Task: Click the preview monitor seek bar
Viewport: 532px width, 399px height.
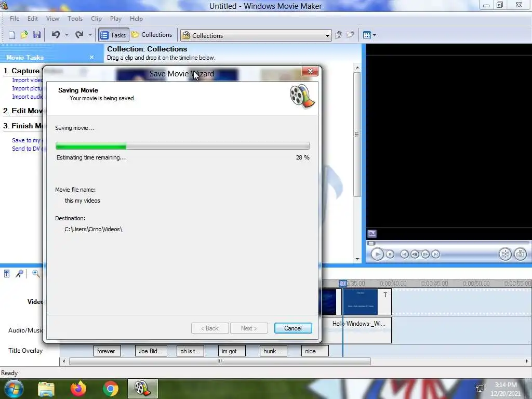Action: click(x=448, y=243)
